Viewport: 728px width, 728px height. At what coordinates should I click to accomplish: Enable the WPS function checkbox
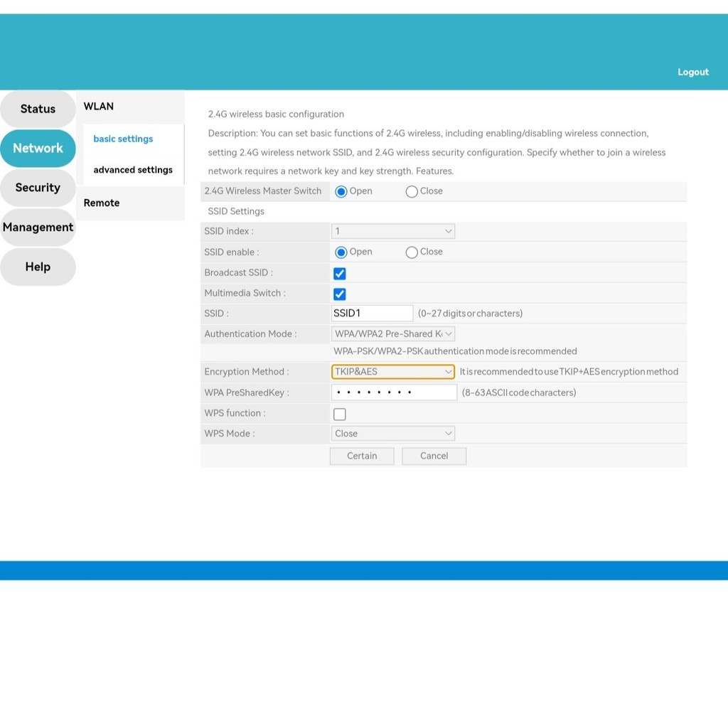[340, 414]
